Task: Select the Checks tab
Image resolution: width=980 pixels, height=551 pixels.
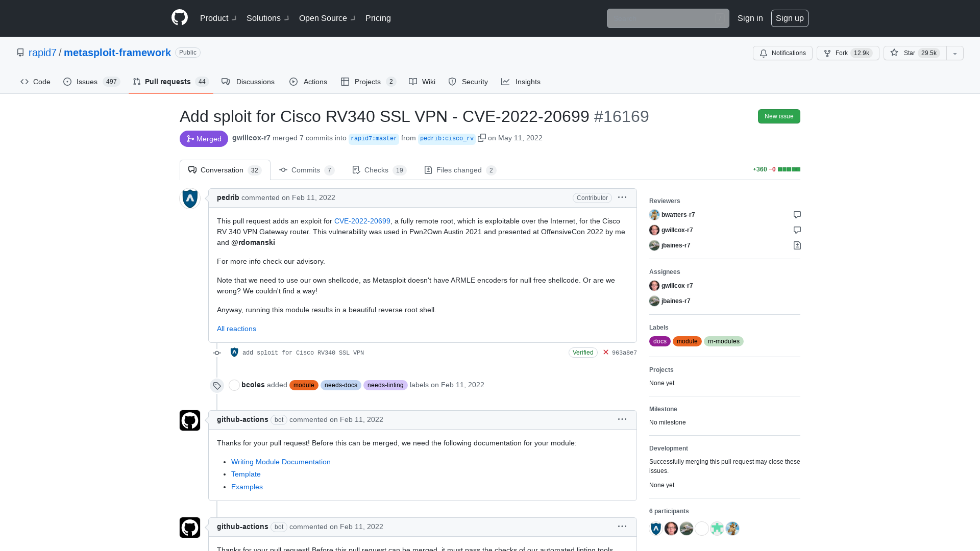Action: click(379, 170)
